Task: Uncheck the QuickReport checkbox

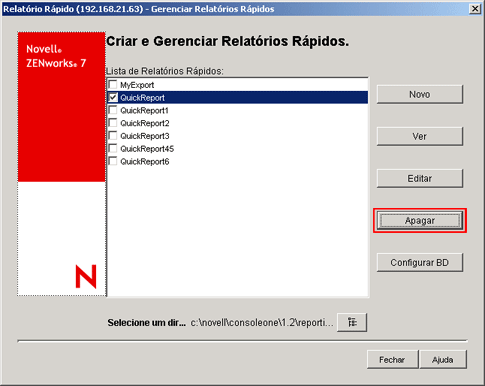Action: click(x=113, y=97)
